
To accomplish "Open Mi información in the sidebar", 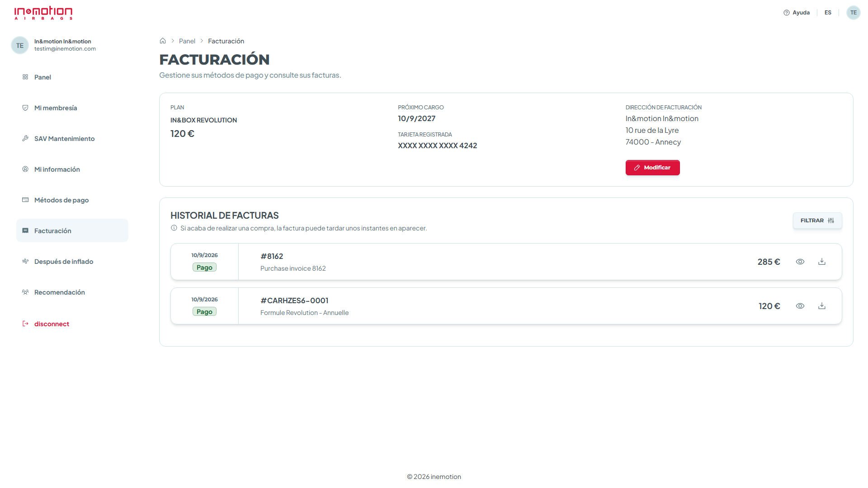I will coord(72,169).
